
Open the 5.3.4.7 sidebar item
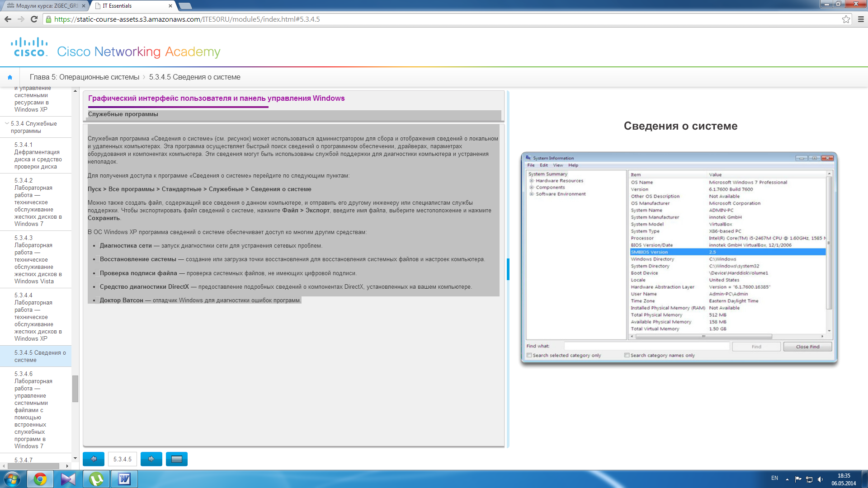click(x=24, y=460)
